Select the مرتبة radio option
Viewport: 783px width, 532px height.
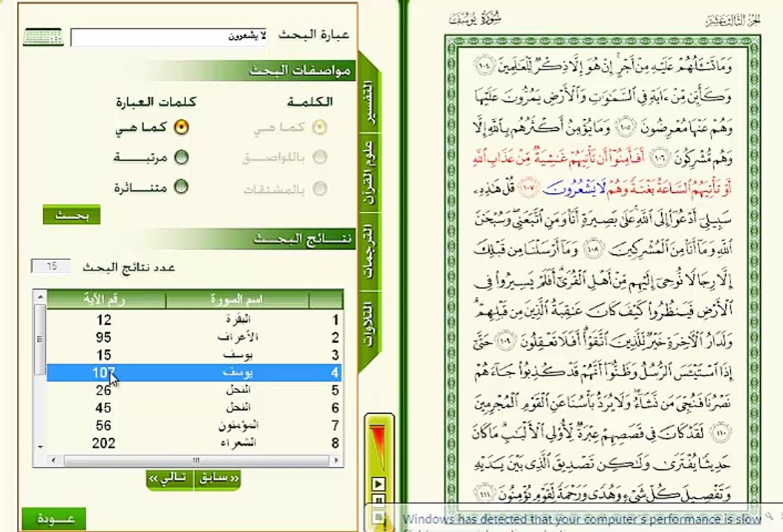pyautogui.click(x=181, y=157)
